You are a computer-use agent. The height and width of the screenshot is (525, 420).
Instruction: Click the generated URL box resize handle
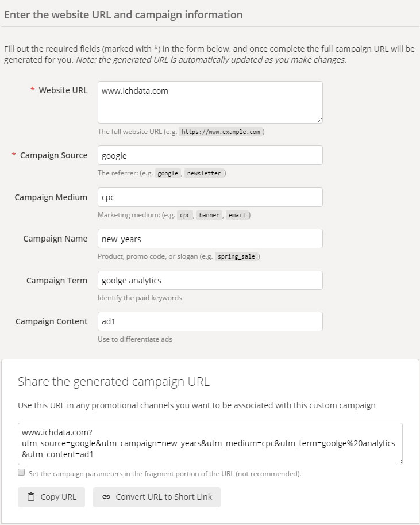pos(399,462)
